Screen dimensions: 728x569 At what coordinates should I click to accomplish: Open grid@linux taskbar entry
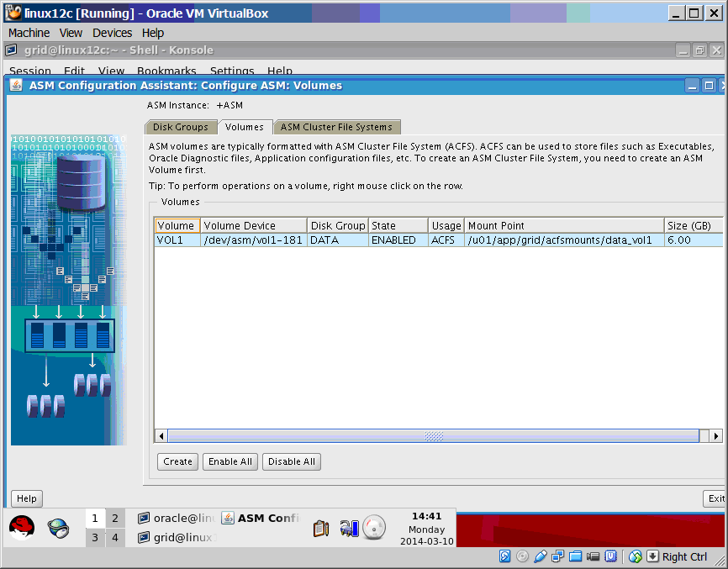(177, 537)
